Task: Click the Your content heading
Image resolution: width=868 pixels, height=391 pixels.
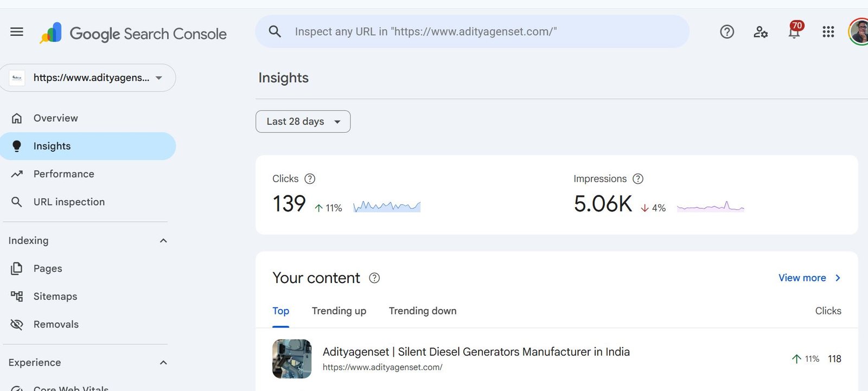Action: pos(316,278)
